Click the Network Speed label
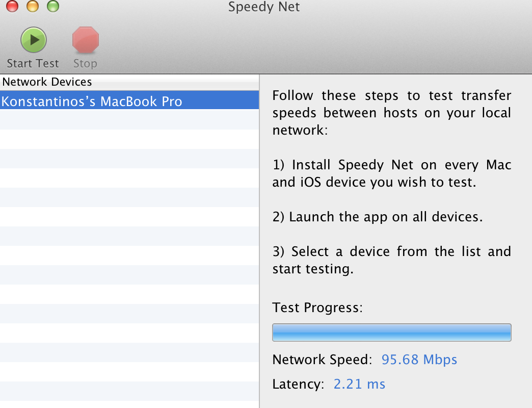532x408 pixels. point(323,360)
